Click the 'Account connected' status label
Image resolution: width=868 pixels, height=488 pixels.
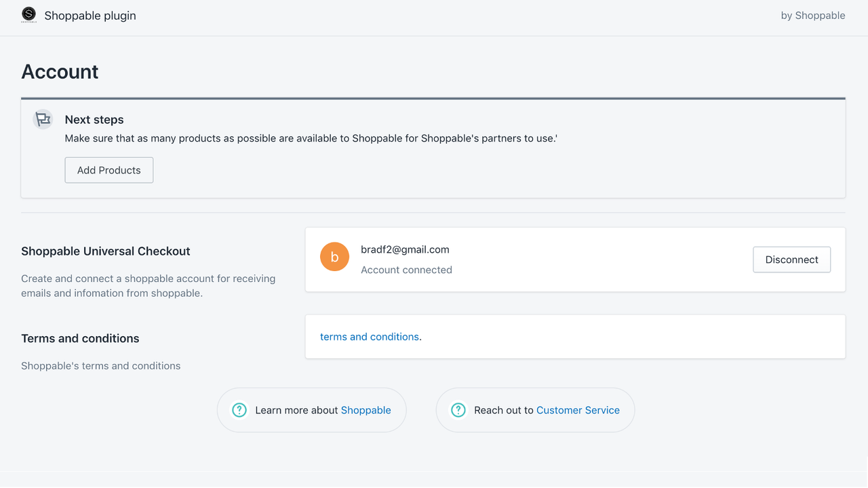tap(406, 270)
